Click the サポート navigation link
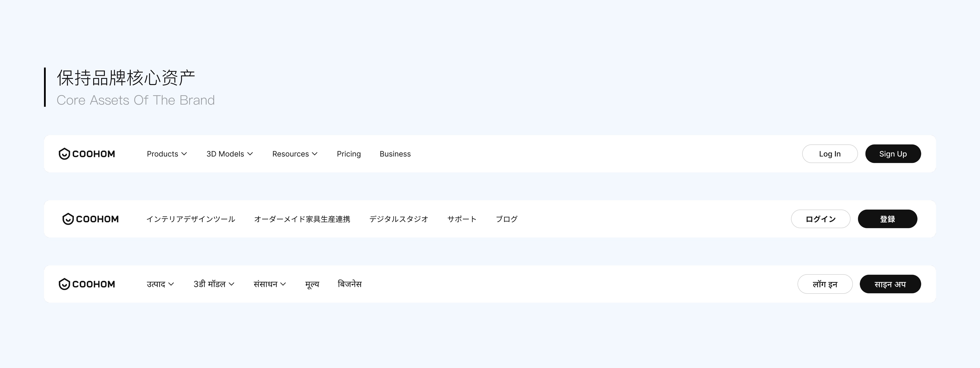The width and height of the screenshot is (980, 368). (x=462, y=219)
